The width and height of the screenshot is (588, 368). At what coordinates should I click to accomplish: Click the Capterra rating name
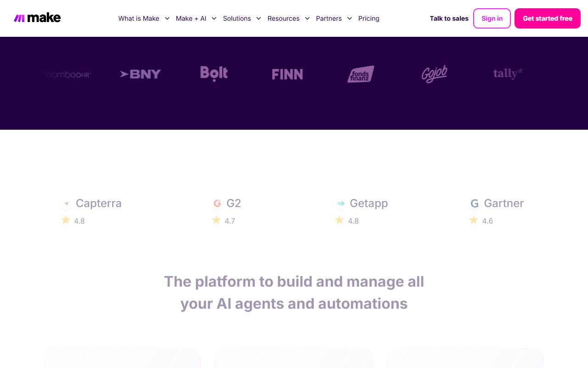[99, 203]
